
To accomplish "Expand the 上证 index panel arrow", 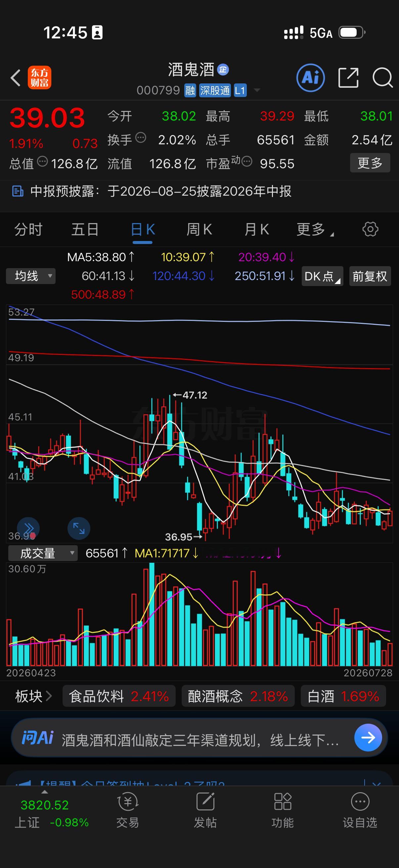I will click(44, 792).
